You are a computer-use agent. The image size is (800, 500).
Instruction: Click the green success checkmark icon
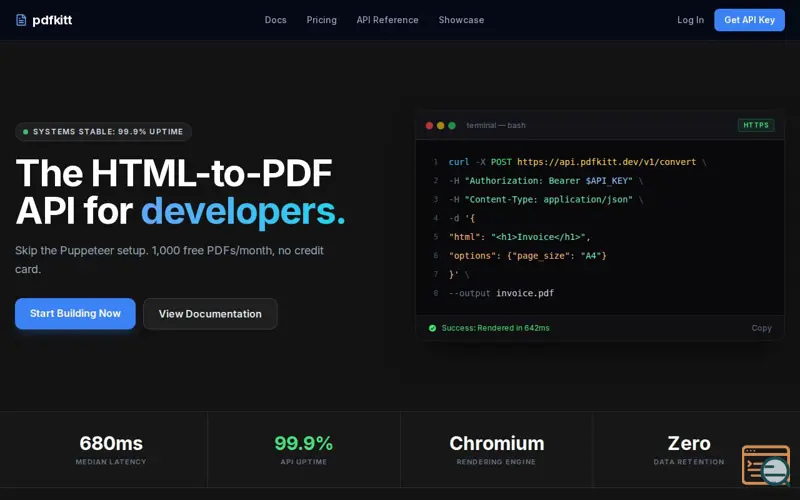click(432, 328)
